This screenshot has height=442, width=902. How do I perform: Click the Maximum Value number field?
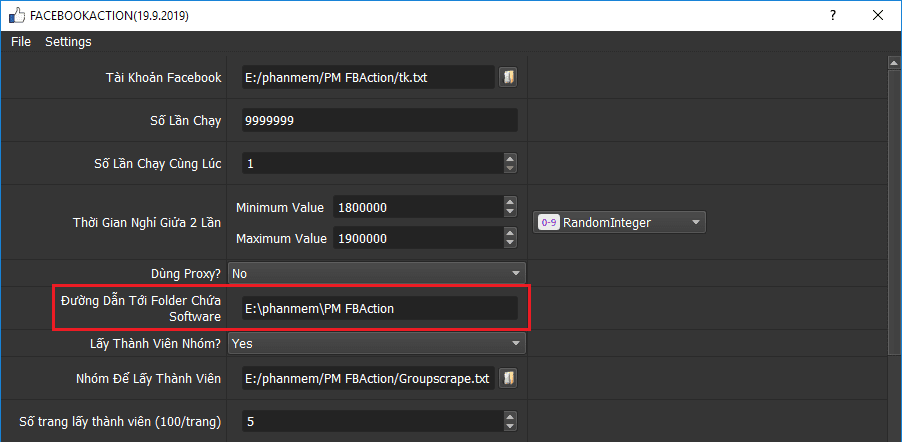click(415, 239)
